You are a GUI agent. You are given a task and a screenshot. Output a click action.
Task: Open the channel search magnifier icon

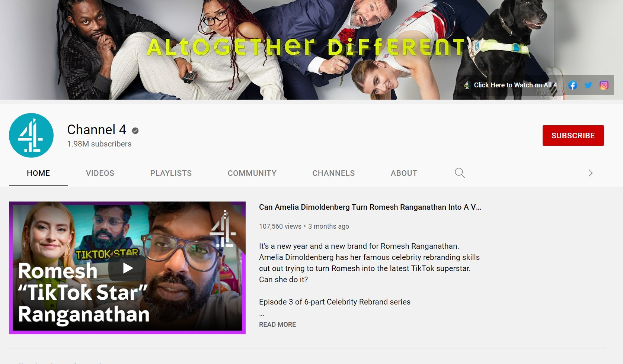point(460,173)
